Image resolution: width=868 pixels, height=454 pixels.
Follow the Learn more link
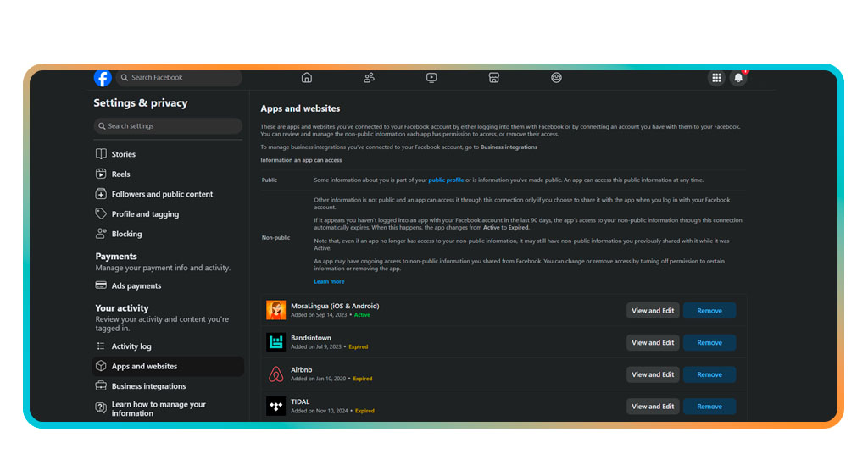click(x=329, y=281)
